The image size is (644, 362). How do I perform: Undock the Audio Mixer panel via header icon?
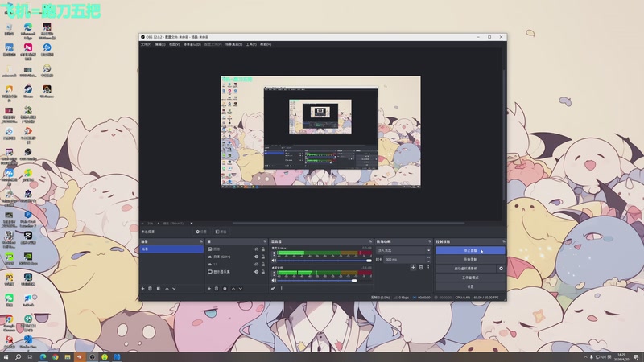coord(370,241)
